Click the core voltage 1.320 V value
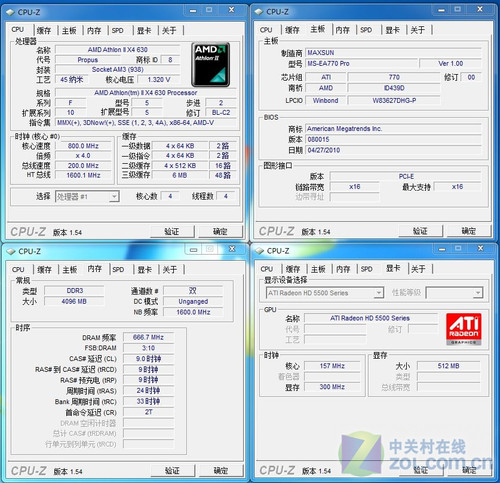 (x=159, y=80)
